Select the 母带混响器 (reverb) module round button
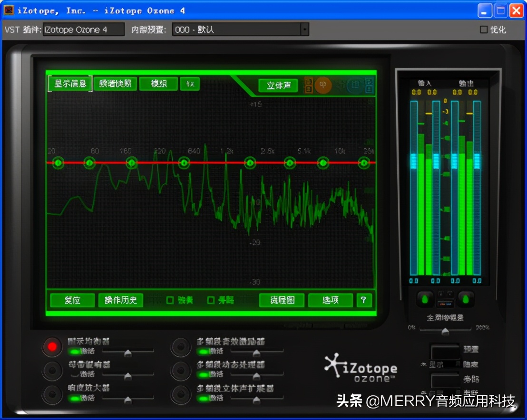The width and height of the screenshot is (527, 420). pyautogui.click(x=52, y=371)
